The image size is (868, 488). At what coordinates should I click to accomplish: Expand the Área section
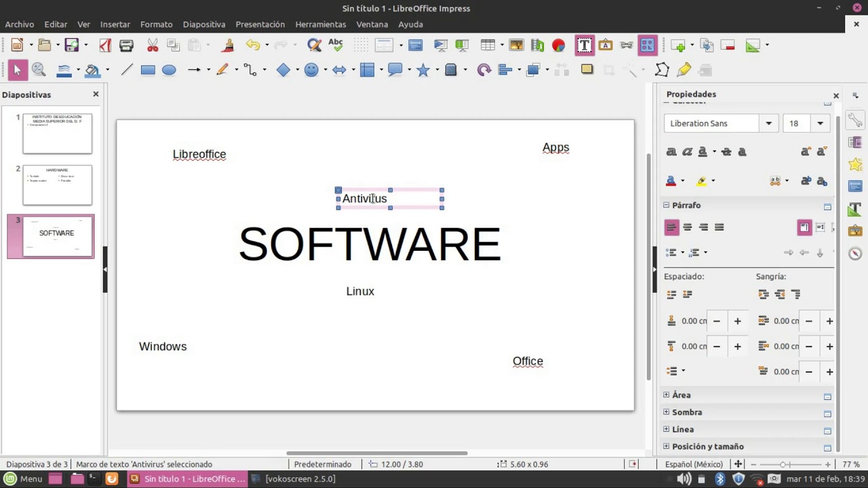coord(666,394)
